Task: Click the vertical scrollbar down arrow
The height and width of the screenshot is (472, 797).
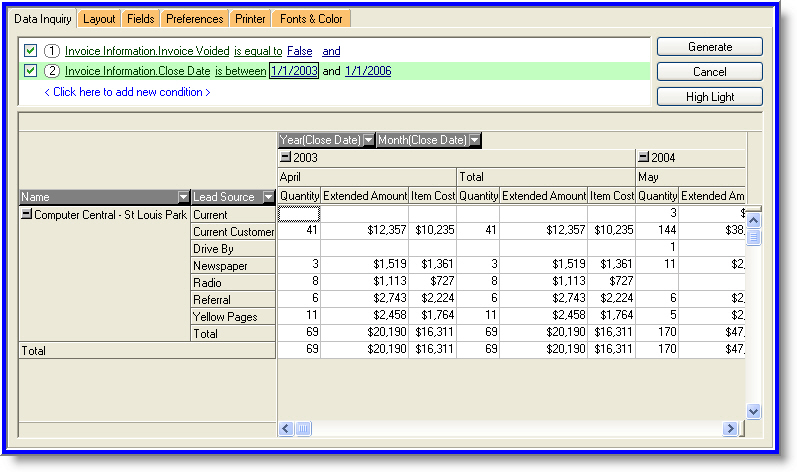Action: pyautogui.click(x=754, y=411)
